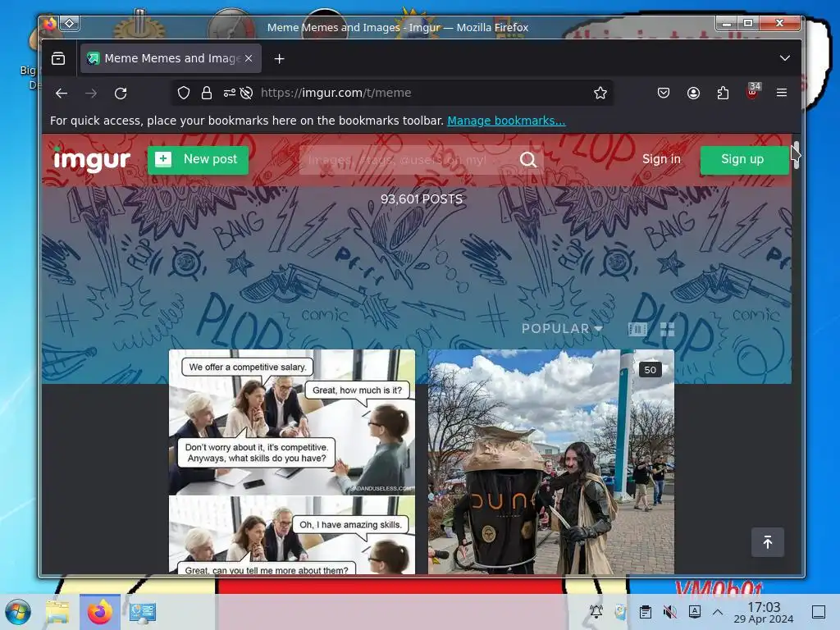Click Sign in on imgur
This screenshot has height=630, width=840.
coord(661,159)
